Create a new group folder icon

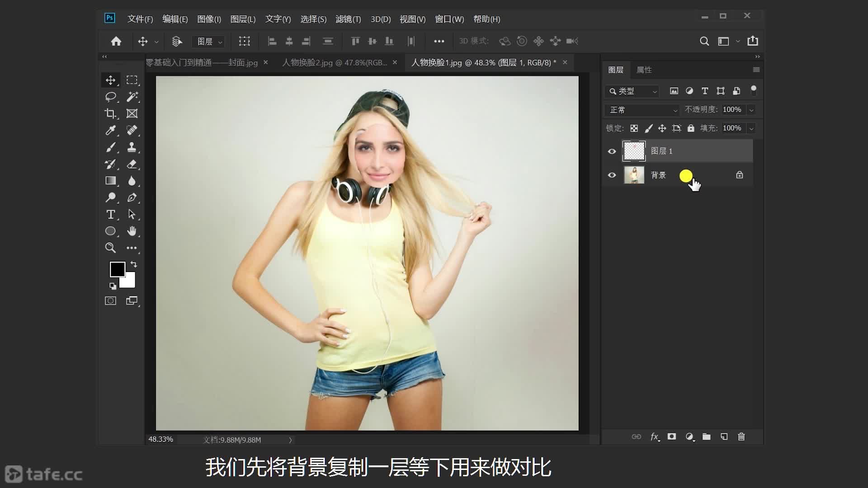[707, 436]
